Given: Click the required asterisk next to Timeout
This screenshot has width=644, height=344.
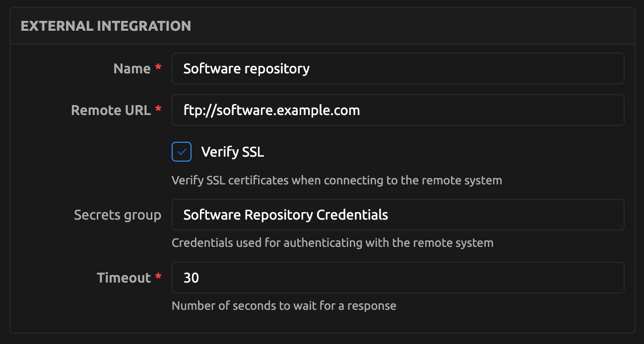Looking at the screenshot, I should tap(158, 277).
